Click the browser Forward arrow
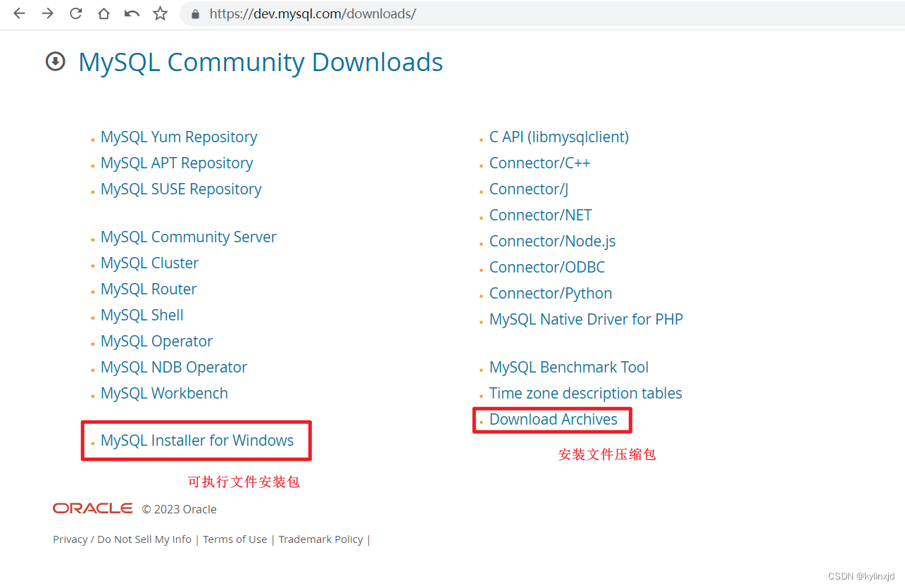This screenshot has width=905, height=588. pyautogui.click(x=47, y=13)
